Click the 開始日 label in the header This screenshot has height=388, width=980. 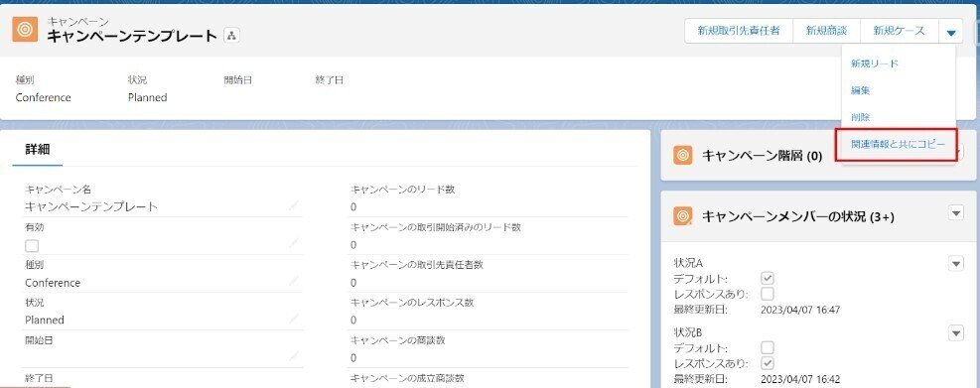238,80
